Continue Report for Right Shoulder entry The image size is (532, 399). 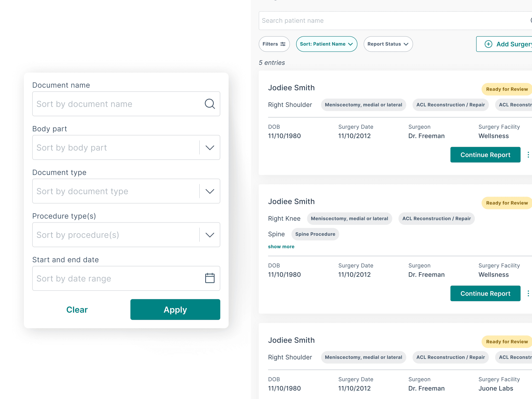click(485, 155)
